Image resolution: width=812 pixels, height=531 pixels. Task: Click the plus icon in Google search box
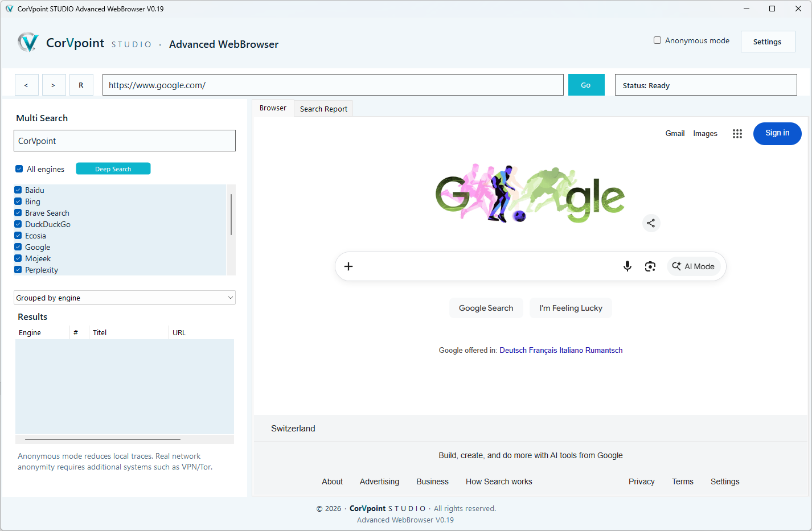pyautogui.click(x=348, y=266)
